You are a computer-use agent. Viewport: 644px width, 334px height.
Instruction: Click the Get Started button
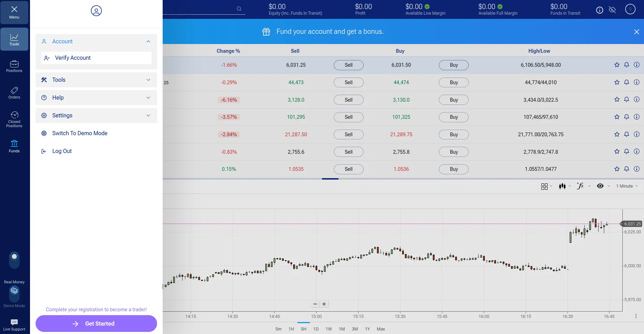(x=96, y=324)
